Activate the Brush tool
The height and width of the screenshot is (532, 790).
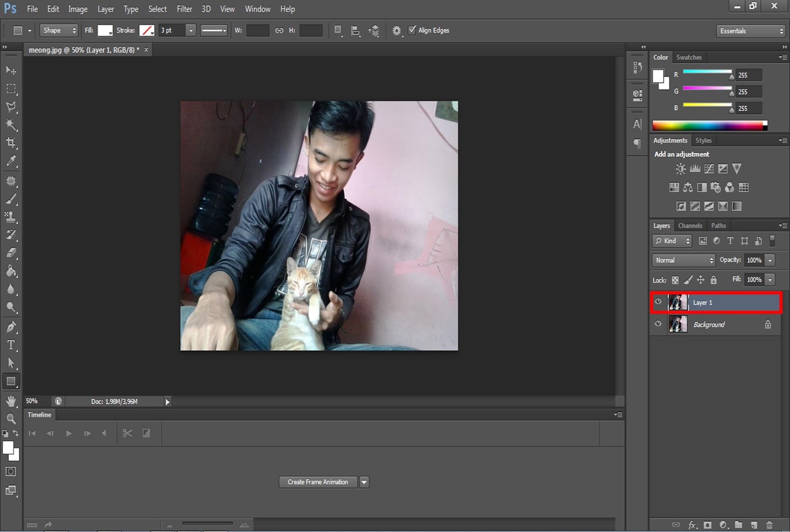[x=11, y=198]
